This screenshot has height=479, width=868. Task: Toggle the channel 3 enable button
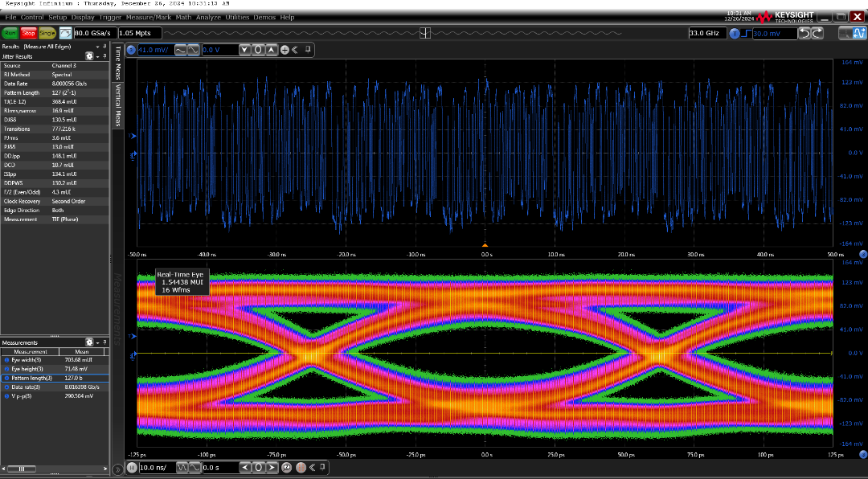tap(131, 50)
